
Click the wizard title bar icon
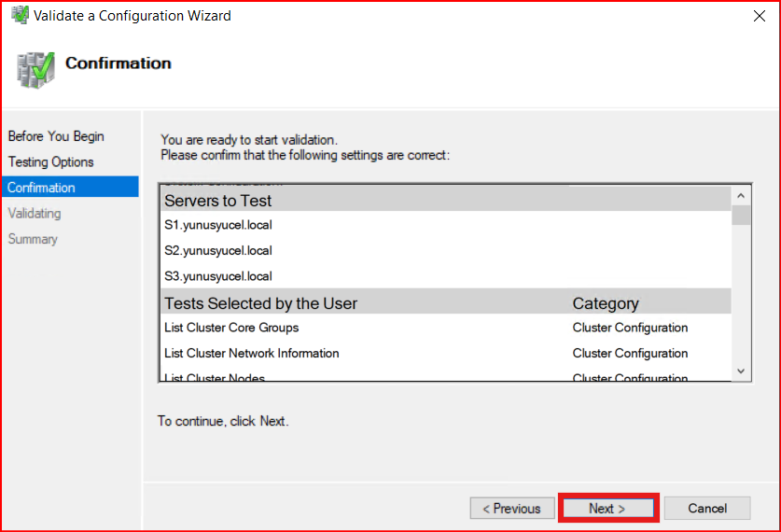tap(19, 16)
